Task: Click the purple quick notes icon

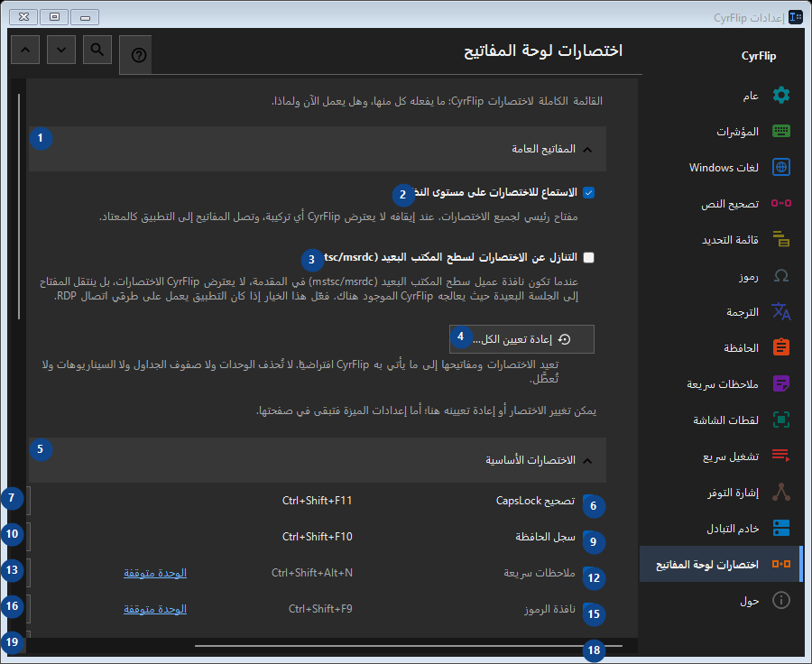Action: pyautogui.click(x=781, y=383)
